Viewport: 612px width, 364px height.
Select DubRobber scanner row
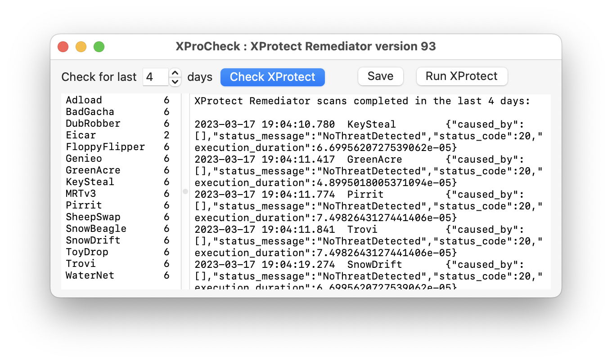point(93,124)
